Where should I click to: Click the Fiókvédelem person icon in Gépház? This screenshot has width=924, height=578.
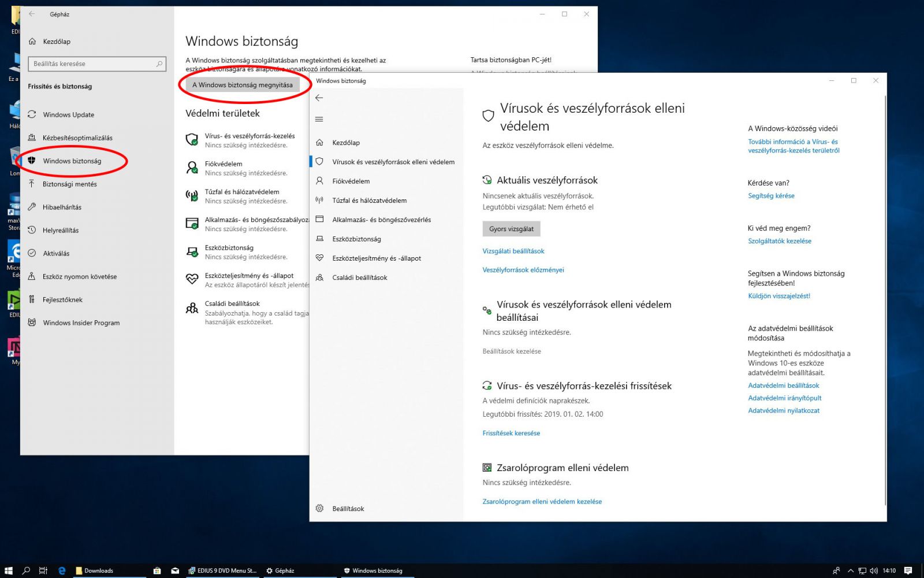coord(192,168)
